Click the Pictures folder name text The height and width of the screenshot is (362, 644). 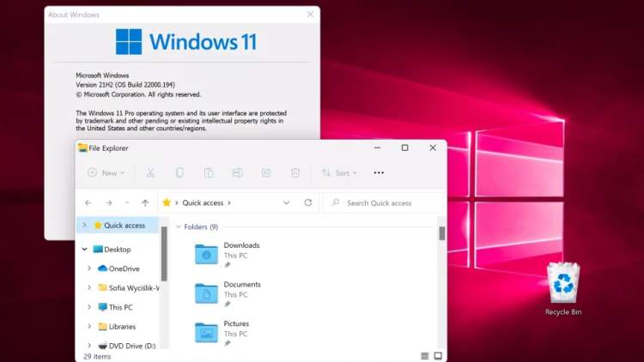(236, 323)
